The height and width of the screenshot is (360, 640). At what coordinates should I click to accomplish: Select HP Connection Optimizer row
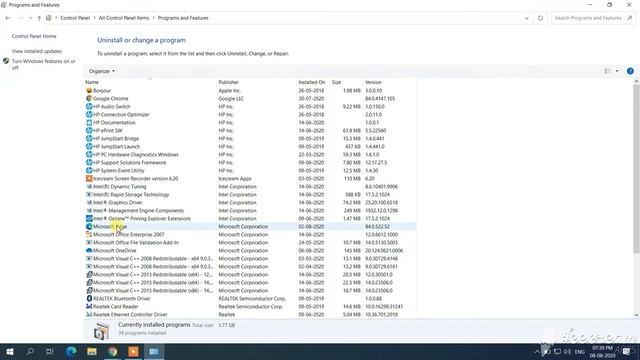pos(250,115)
